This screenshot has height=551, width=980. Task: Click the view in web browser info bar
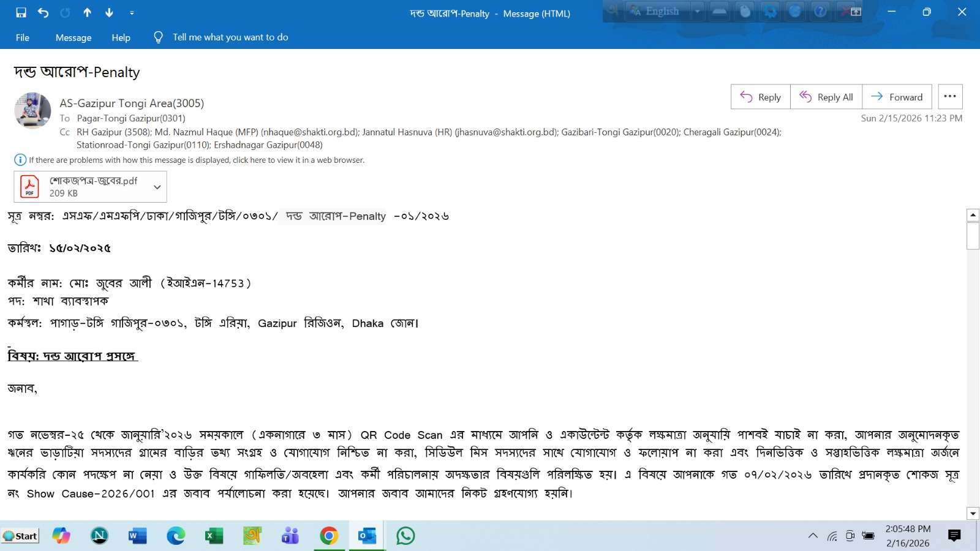pos(196,160)
